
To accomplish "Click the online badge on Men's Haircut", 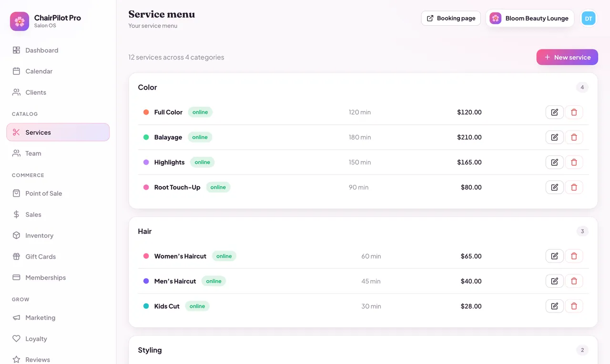I will tap(213, 281).
